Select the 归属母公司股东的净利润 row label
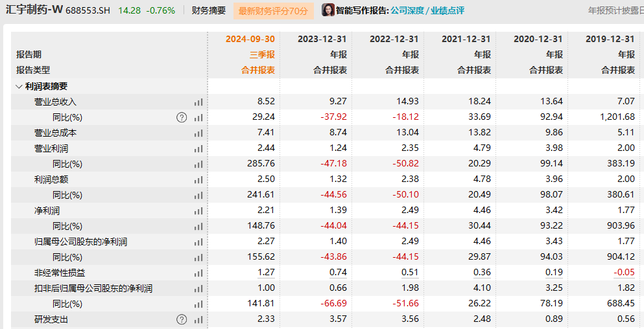 tap(80, 242)
